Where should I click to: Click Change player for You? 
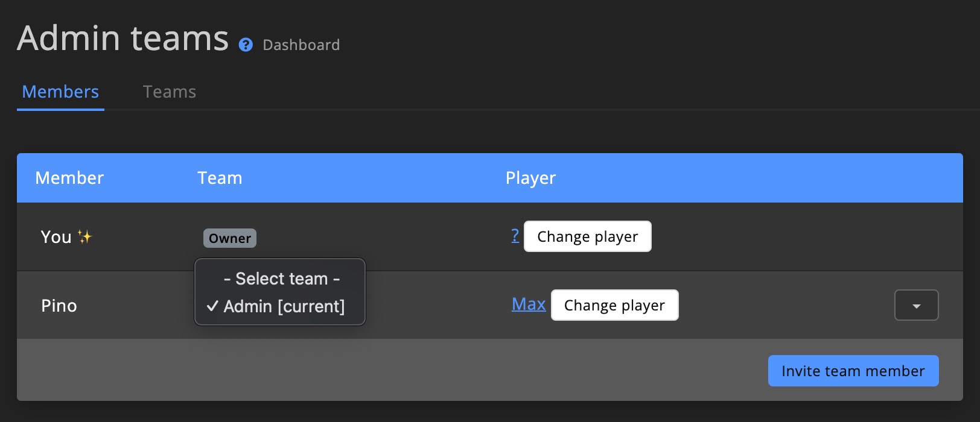coord(587,236)
